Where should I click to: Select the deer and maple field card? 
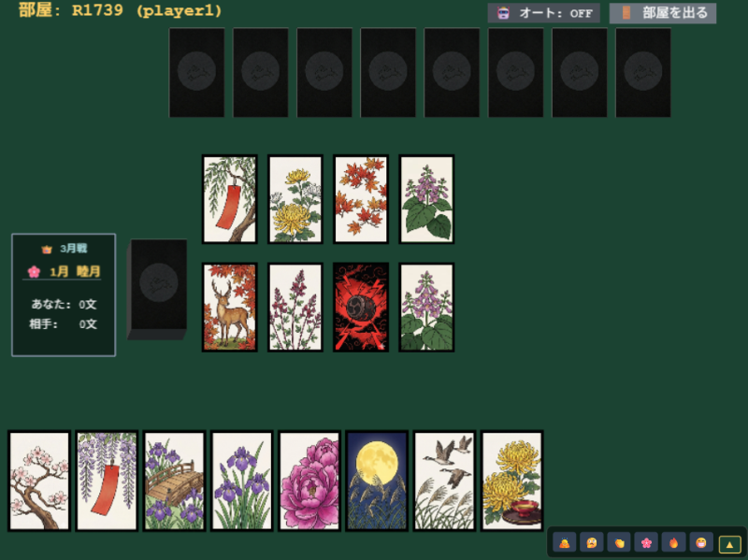(x=230, y=308)
